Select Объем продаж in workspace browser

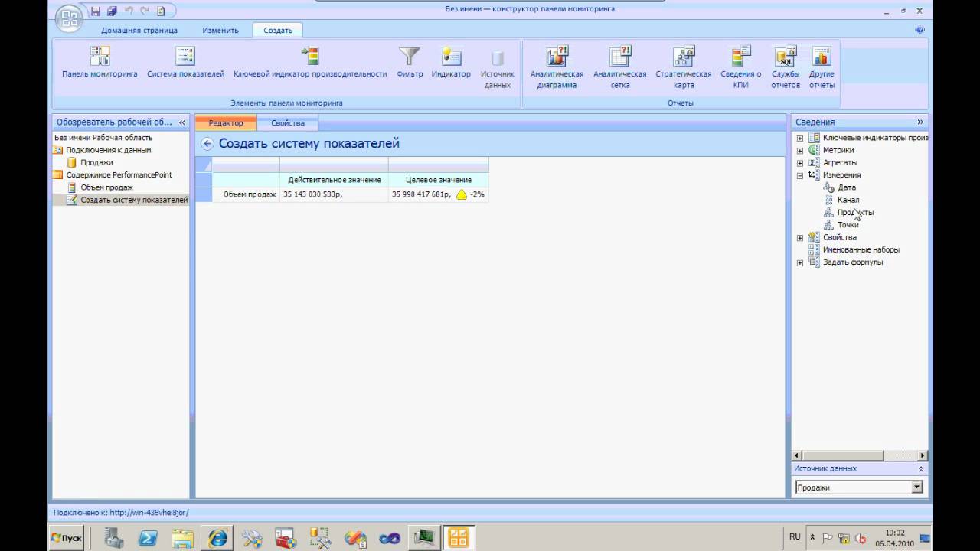pyautogui.click(x=106, y=187)
